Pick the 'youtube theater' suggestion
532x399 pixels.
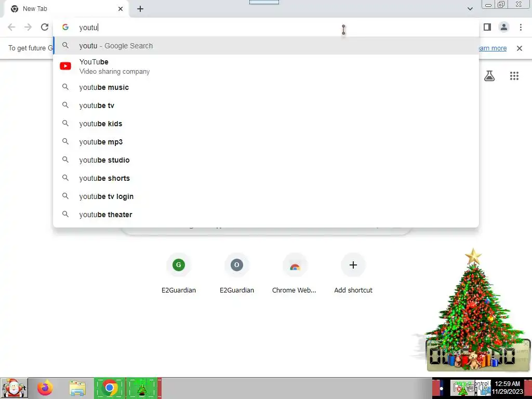(266, 215)
